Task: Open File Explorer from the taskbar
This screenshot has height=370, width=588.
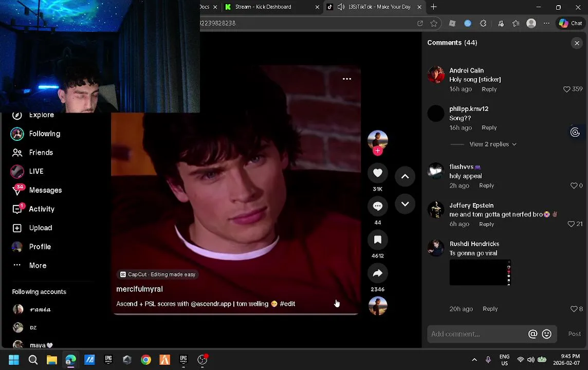Action: tap(52, 360)
